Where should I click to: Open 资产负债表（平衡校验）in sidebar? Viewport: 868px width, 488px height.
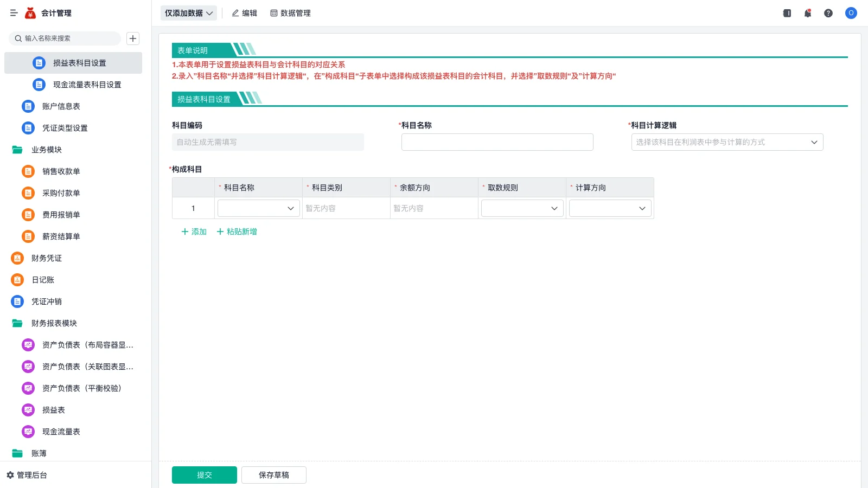click(x=73, y=388)
